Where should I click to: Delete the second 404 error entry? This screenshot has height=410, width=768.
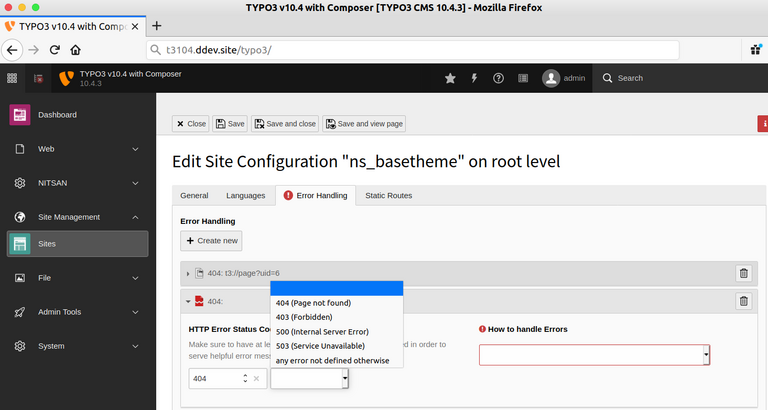(743, 301)
